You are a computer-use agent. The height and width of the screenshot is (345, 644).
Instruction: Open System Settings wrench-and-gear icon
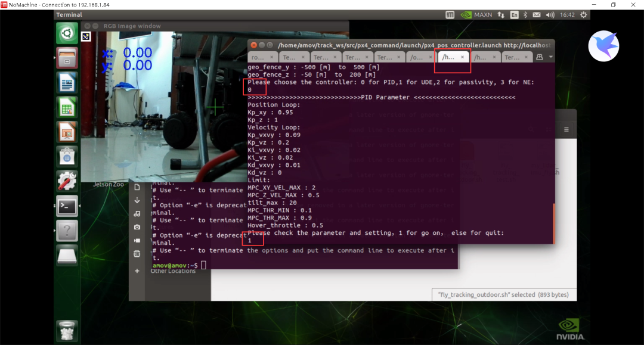(x=67, y=181)
